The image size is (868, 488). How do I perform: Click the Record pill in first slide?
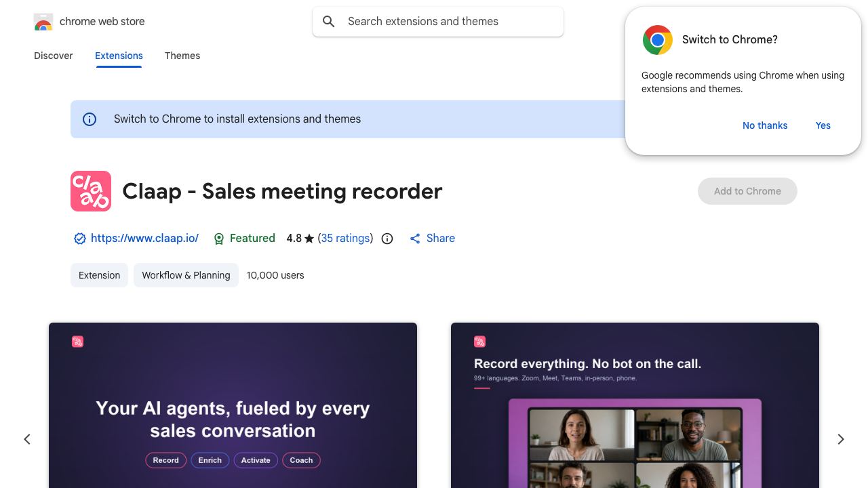165,460
